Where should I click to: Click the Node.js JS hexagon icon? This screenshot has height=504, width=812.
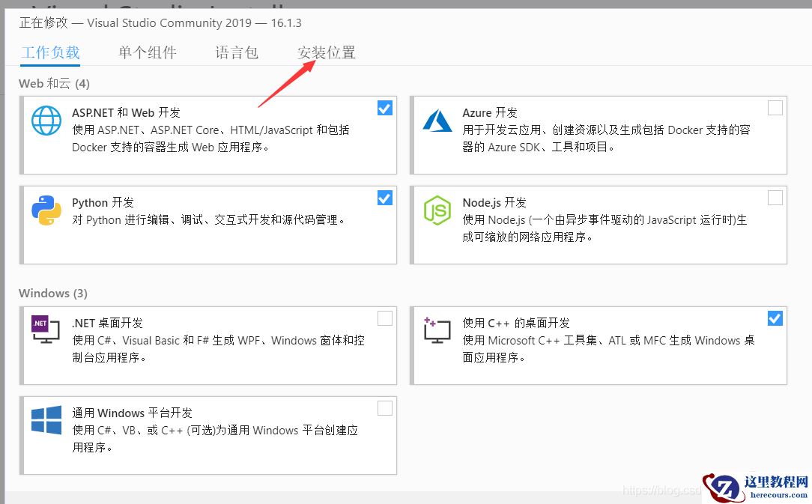(x=437, y=210)
